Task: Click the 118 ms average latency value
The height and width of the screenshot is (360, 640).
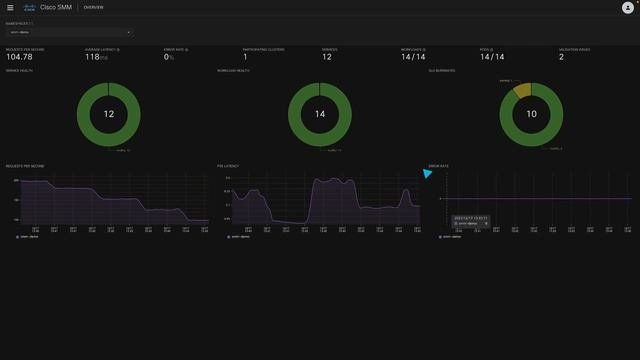Action: (x=96, y=57)
